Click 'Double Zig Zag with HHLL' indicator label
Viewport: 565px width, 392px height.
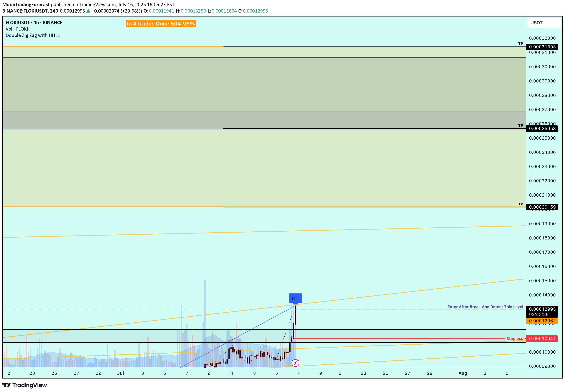click(33, 35)
